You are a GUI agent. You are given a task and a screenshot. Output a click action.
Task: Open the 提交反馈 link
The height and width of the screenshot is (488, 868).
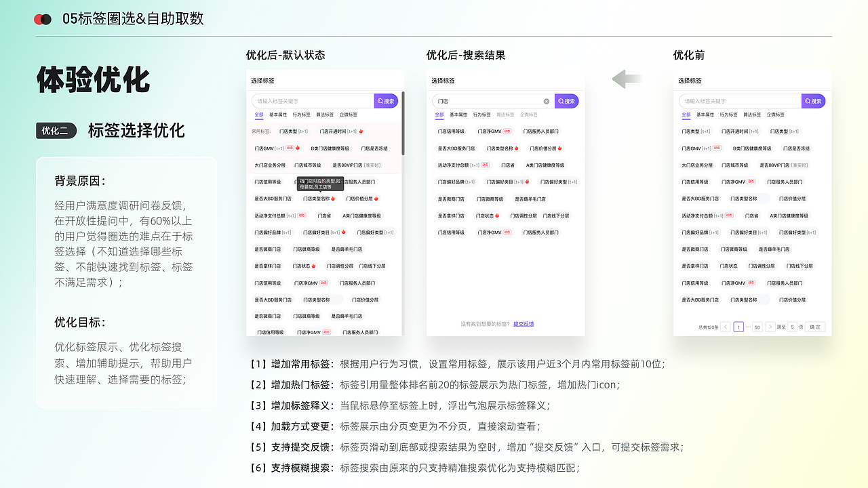(524, 324)
